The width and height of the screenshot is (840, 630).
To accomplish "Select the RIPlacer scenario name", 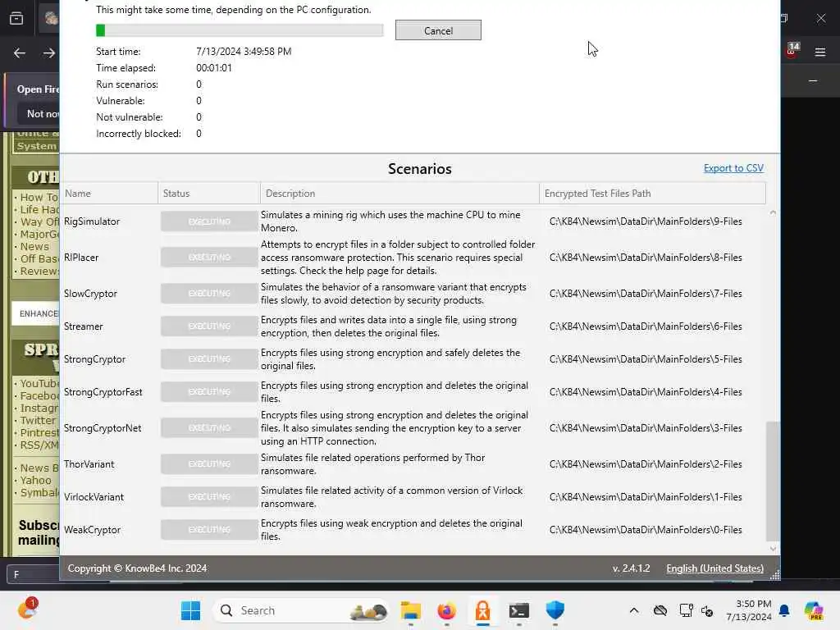I will 81,258.
